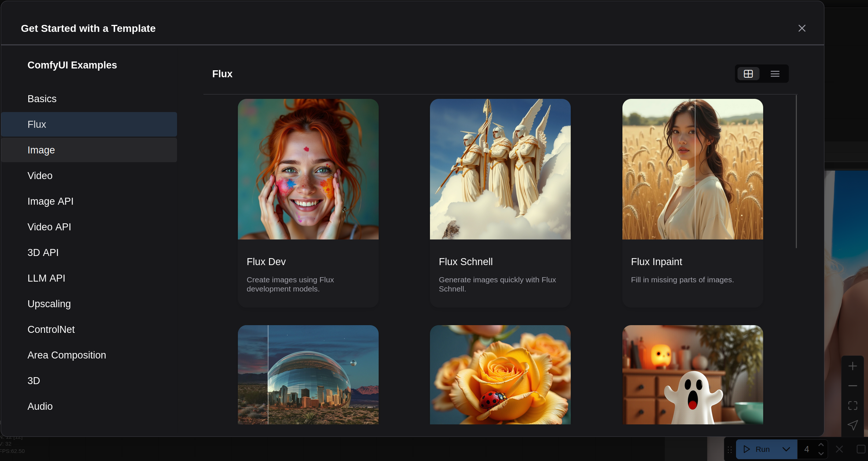
Task: Click the Run play button
Action: pos(757,449)
